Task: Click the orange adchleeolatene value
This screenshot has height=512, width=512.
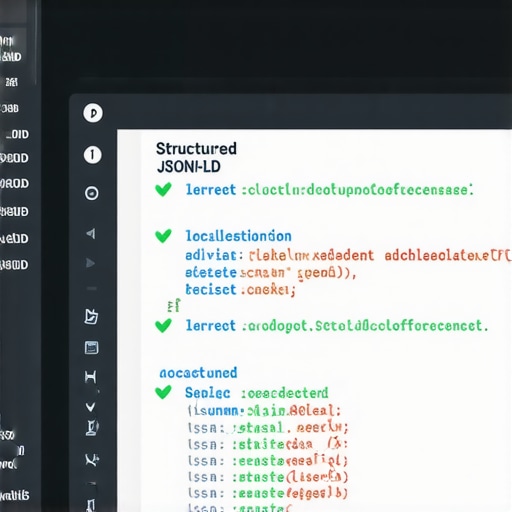Action: pos(448,256)
